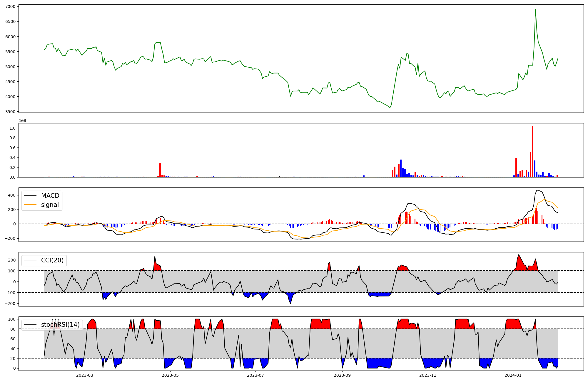
Task: Click the 1e8 exponent label above volume chart
Action: [x=23, y=121]
